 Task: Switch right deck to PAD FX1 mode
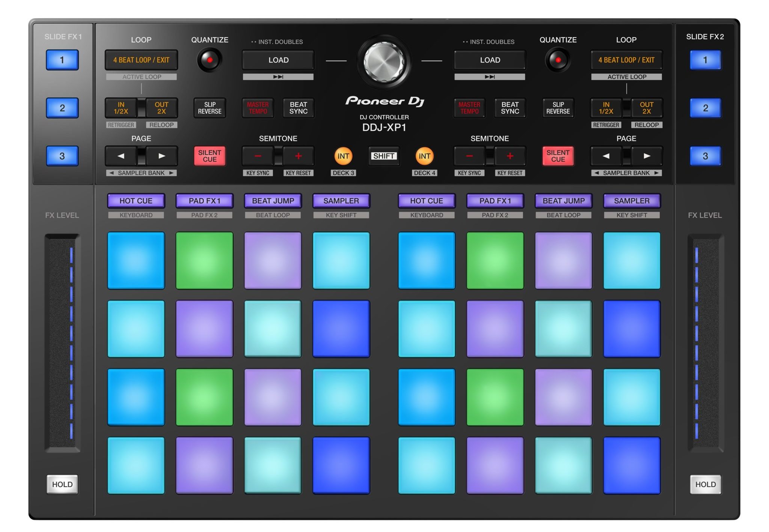coord(495,201)
